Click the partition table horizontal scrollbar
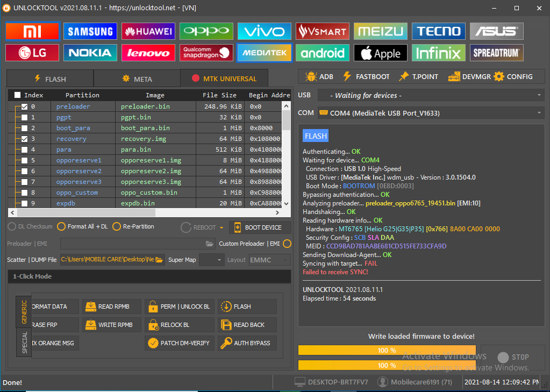 (86, 213)
